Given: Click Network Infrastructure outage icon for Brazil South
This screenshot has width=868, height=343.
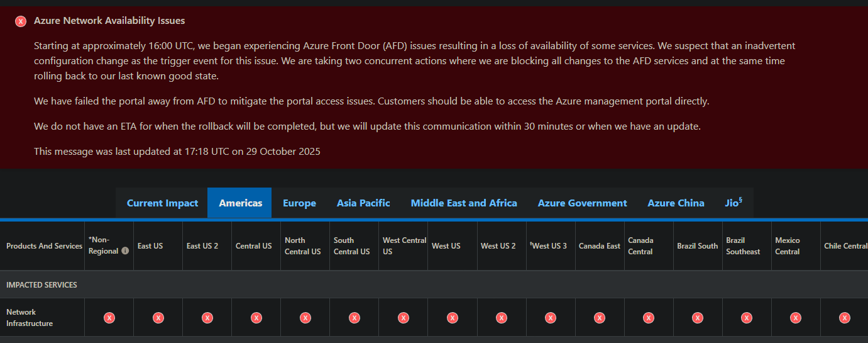Looking at the screenshot, I should click(698, 318).
